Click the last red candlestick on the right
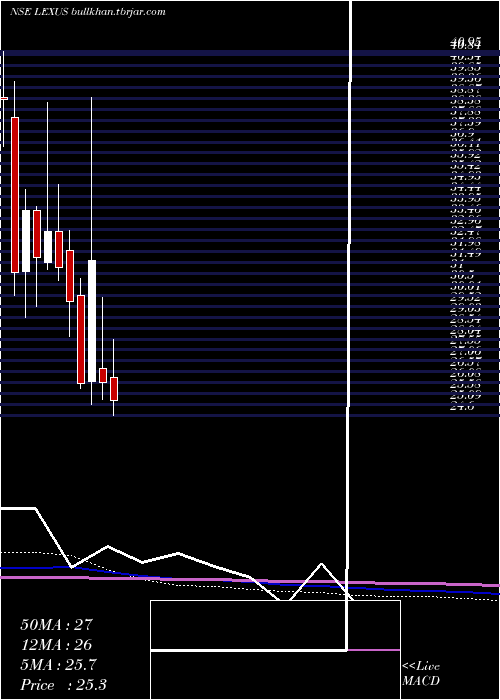This screenshot has height=700, width=500. (114, 389)
